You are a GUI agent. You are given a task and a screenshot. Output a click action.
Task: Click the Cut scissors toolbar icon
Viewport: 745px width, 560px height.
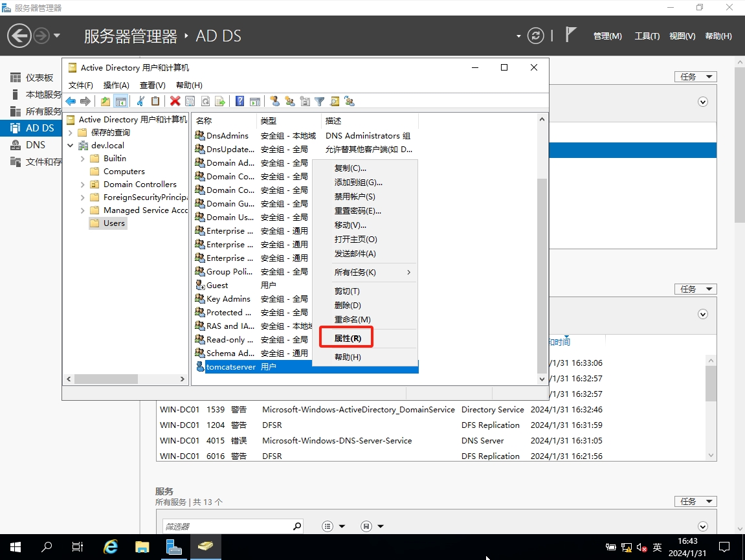140,101
